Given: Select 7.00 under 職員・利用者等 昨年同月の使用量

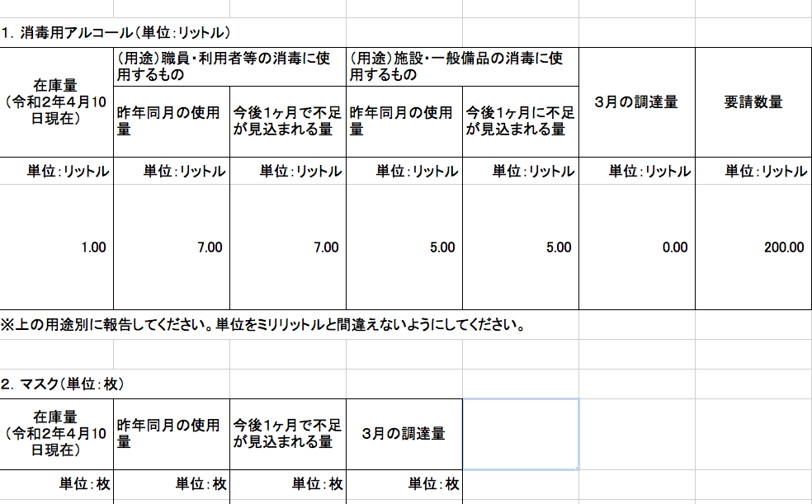Looking at the screenshot, I should tap(172, 247).
